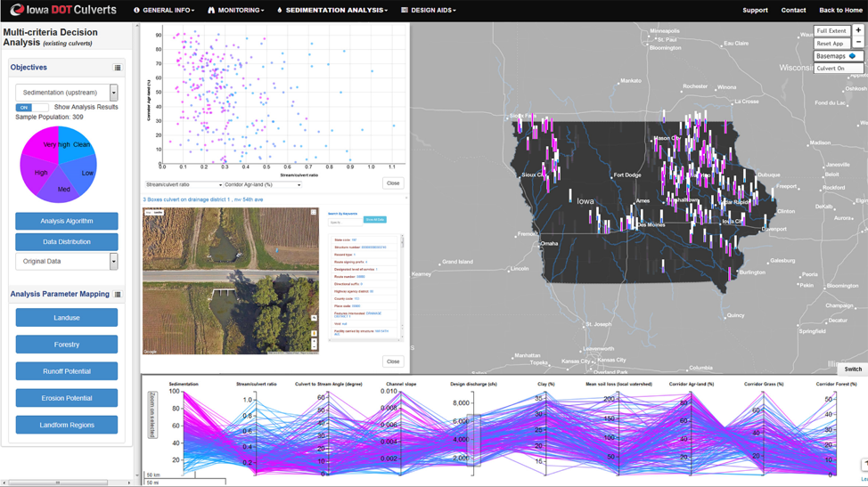The width and height of the screenshot is (868, 487).
Task: Toggle the Culvert On map layer
Action: pyautogui.click(x=838, y=69)
